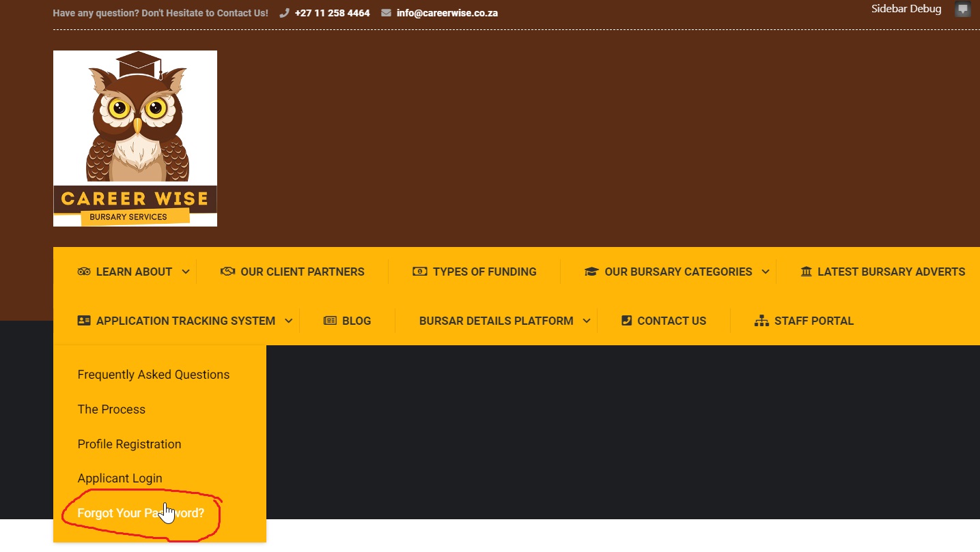The image size is (980, 552).
Task: Click the Career Wise owl logo
Action: [135, 139]
